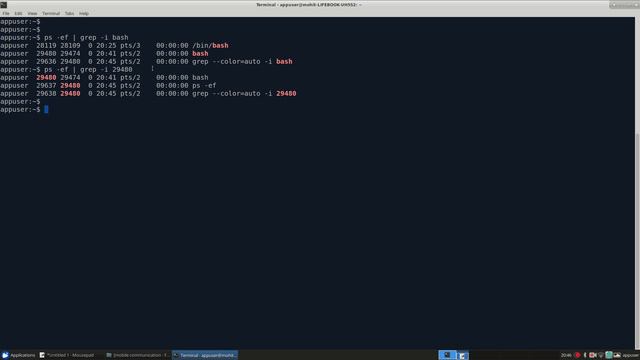Click the network tray icon

601,355
